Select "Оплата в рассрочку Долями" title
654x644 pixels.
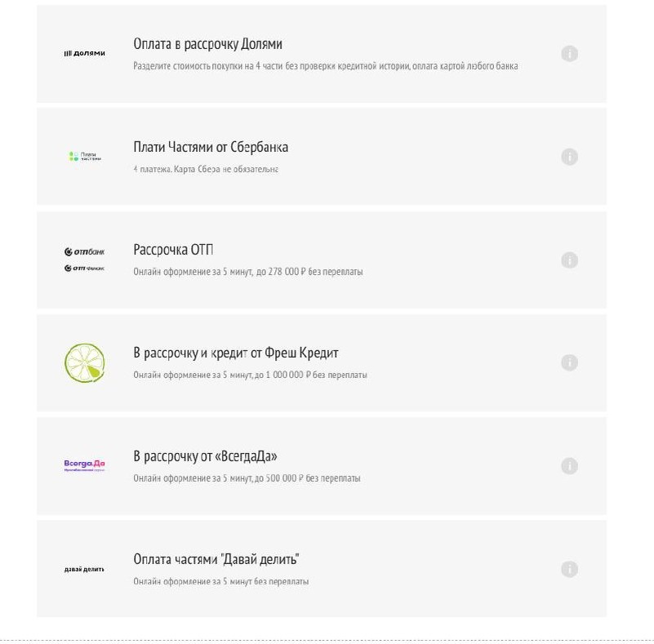pyautogui.click(x=207, y=44)
